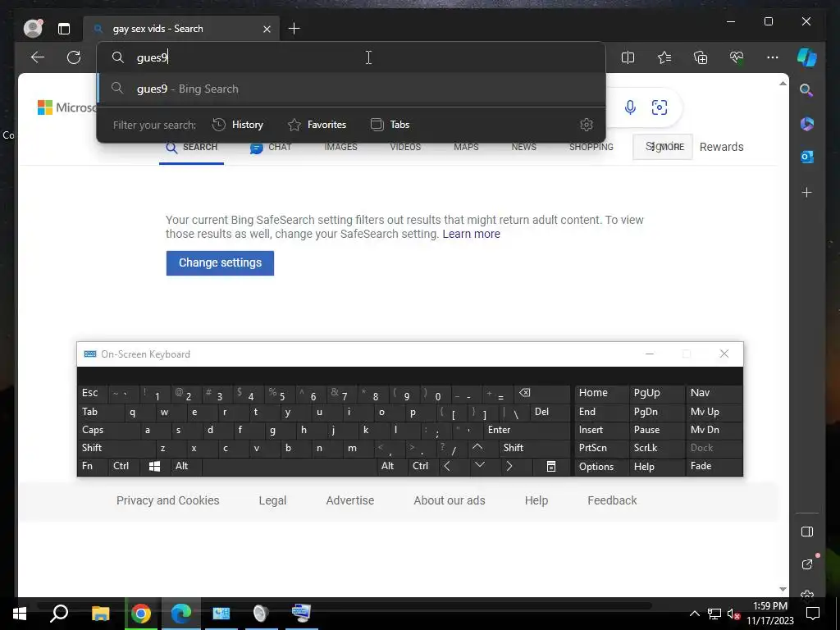Click the Options key on On-Screen Keyboard
The image size is (840, 630).
coord(601,466)
